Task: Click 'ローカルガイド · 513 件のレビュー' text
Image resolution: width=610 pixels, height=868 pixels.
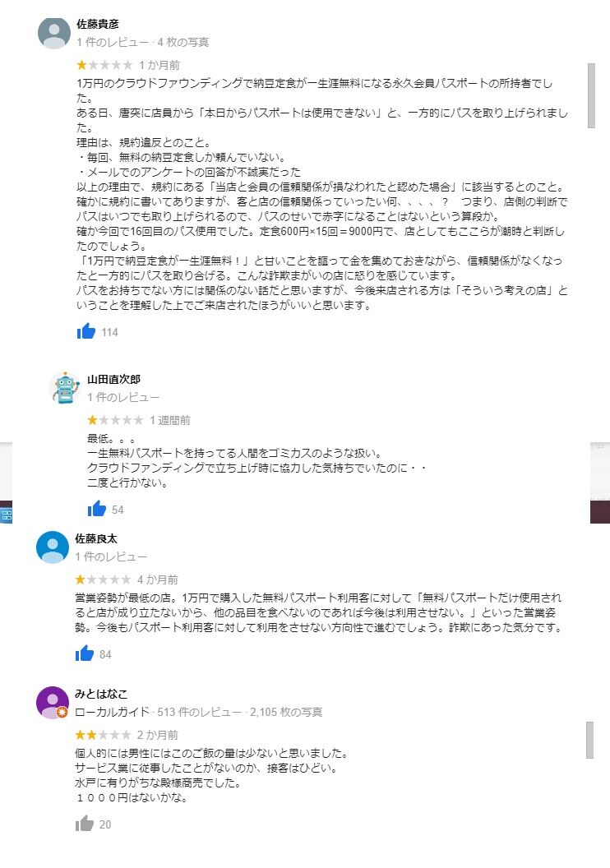Action: pyautogui.click(x=158, y=712)
